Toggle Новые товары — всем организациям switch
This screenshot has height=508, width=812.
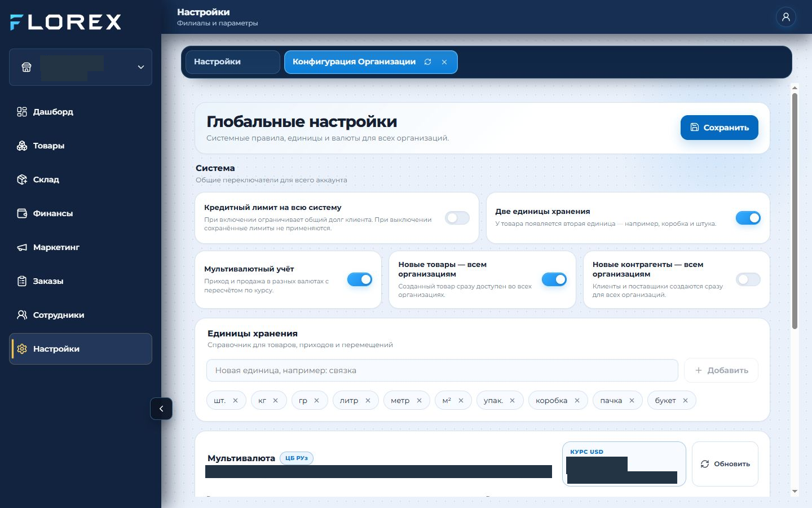pyautogui.click(x=554, y=279)
